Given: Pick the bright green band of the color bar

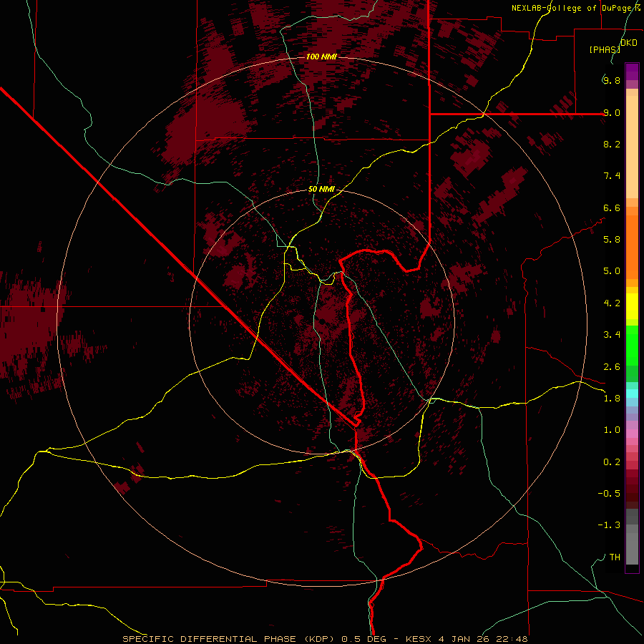Looking at the screenshot, I should [x=632, y=345].
